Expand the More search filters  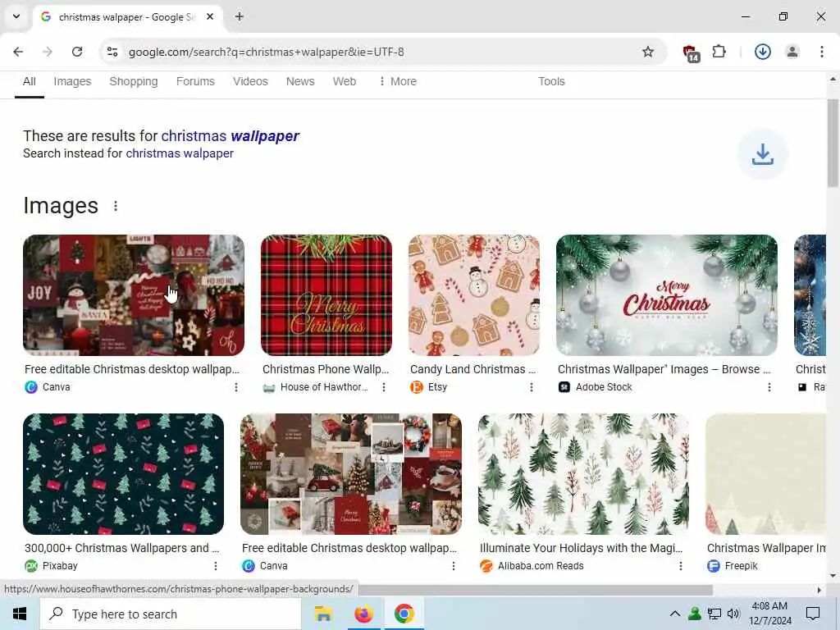[x=398, y=81]
